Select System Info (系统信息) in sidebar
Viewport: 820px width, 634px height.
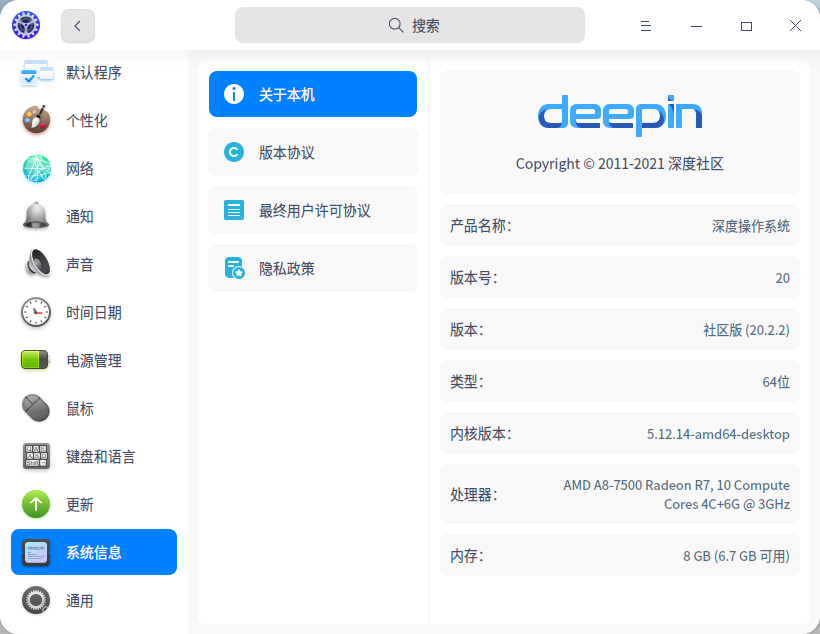click(94, 552)
